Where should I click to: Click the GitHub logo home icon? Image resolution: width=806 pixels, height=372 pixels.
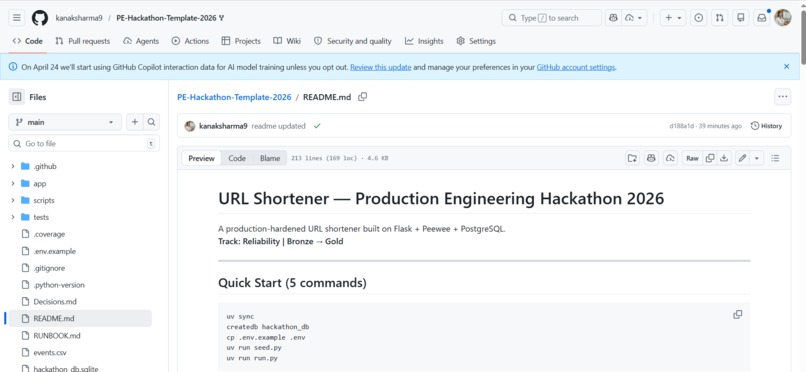[x=40, y=18]
